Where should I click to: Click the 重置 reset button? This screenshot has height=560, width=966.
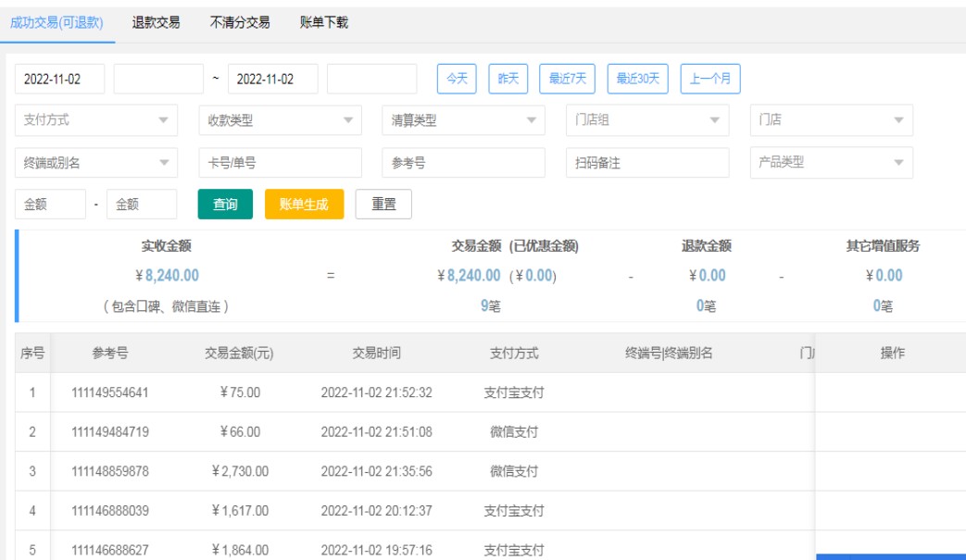coord(383,205)
